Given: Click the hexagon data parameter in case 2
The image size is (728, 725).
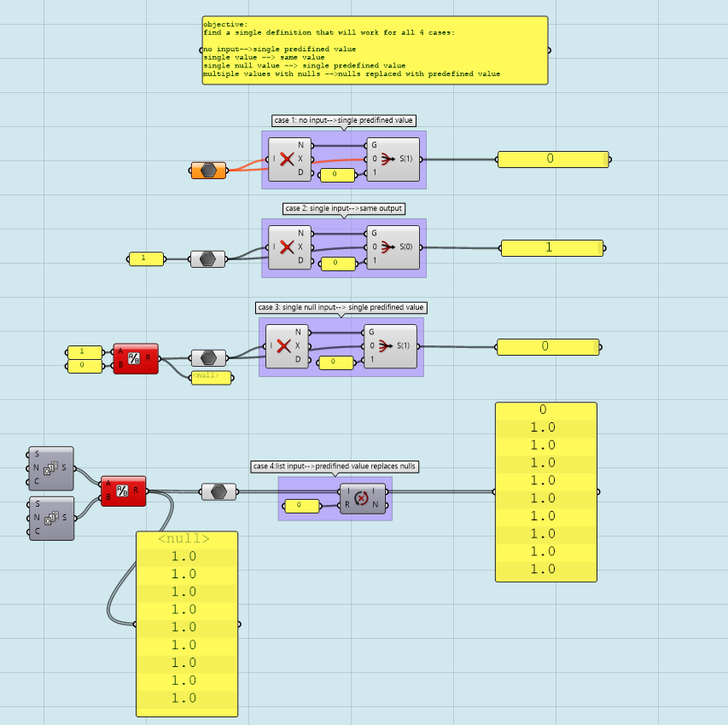Looking at the screenshot, I should [x=208, y=259].
